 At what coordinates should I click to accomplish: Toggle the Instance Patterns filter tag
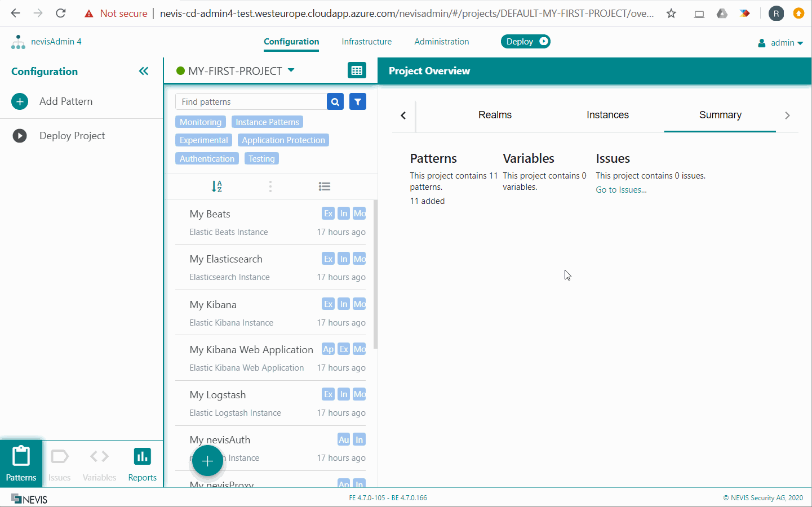[x=267, y=122]
